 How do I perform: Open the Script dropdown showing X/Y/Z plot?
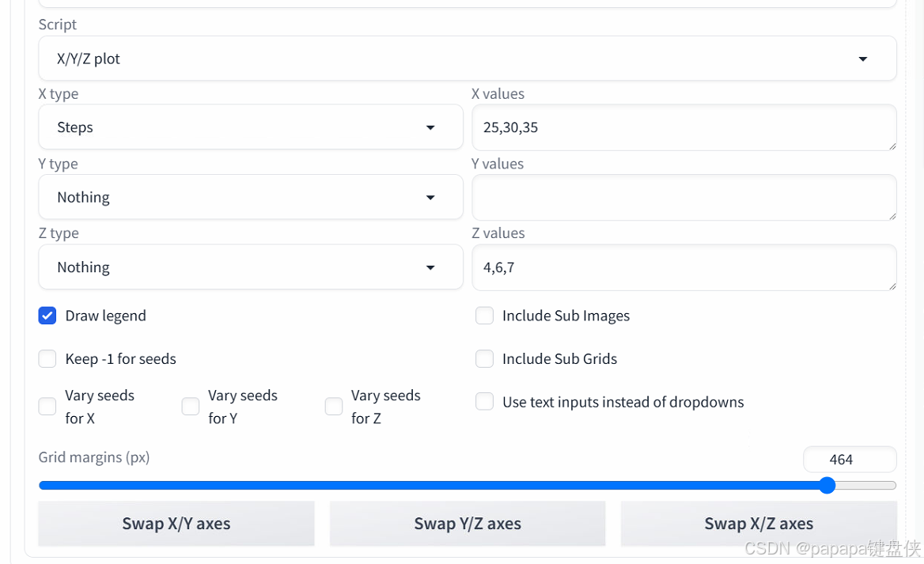[468, 59]
